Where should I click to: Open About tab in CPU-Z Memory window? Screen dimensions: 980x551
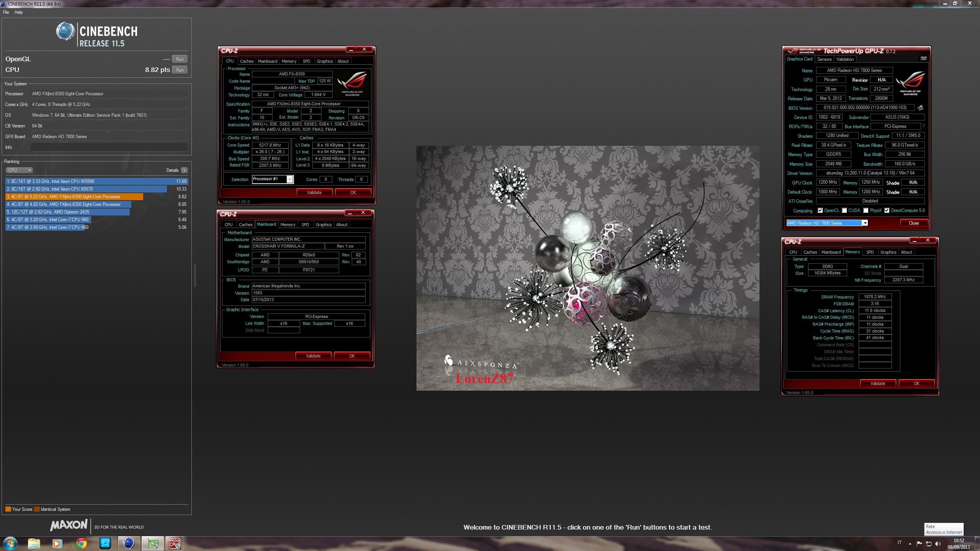point(906,252)
